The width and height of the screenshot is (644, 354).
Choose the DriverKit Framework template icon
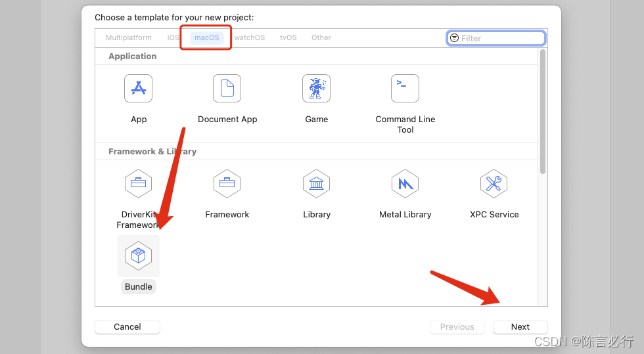click(x=139, y=184)
